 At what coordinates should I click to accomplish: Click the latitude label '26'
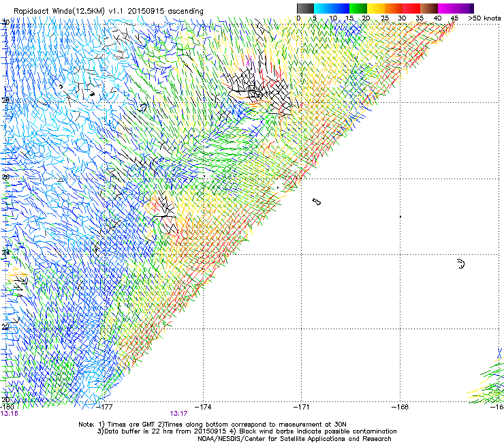tap(5, 177)
